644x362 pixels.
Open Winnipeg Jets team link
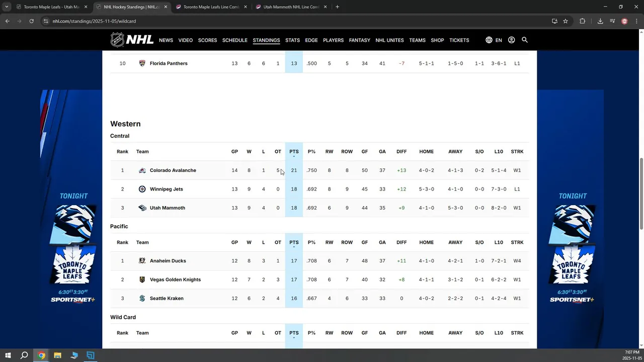tap(167, 189)
